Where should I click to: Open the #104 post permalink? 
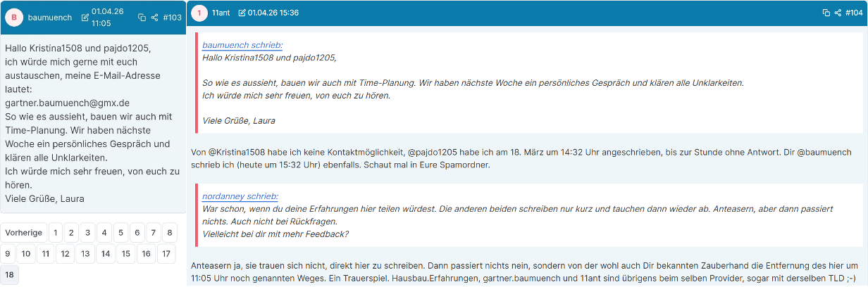(x=855, y=13)
